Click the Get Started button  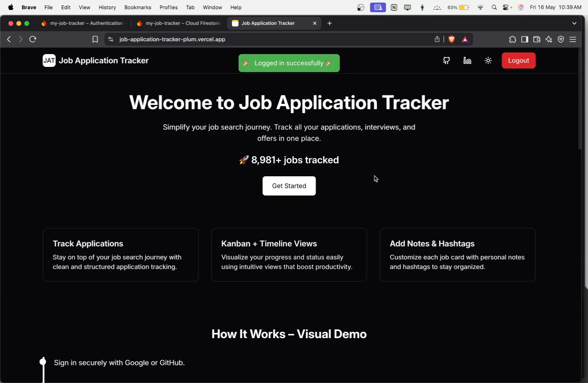point(289,186)
